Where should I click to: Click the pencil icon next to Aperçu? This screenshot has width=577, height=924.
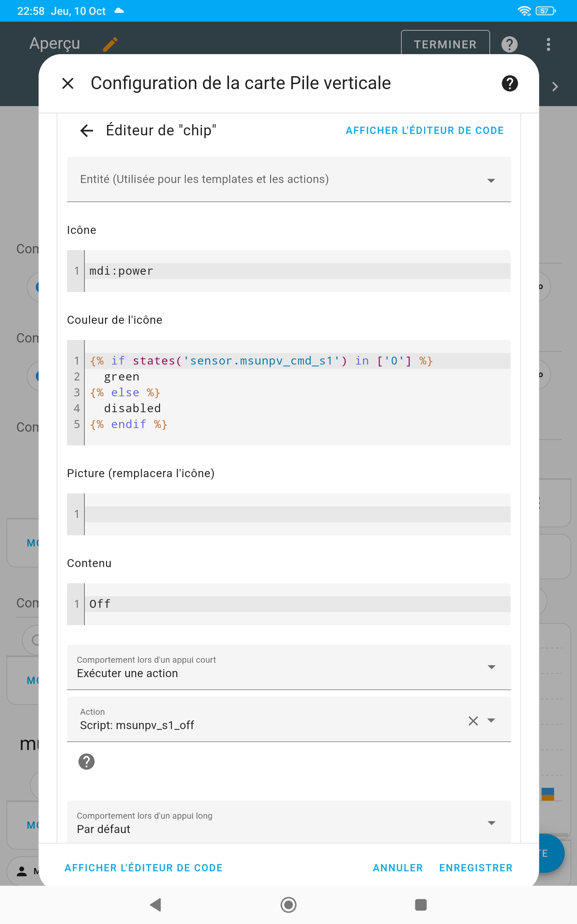(x=110, y=44)
